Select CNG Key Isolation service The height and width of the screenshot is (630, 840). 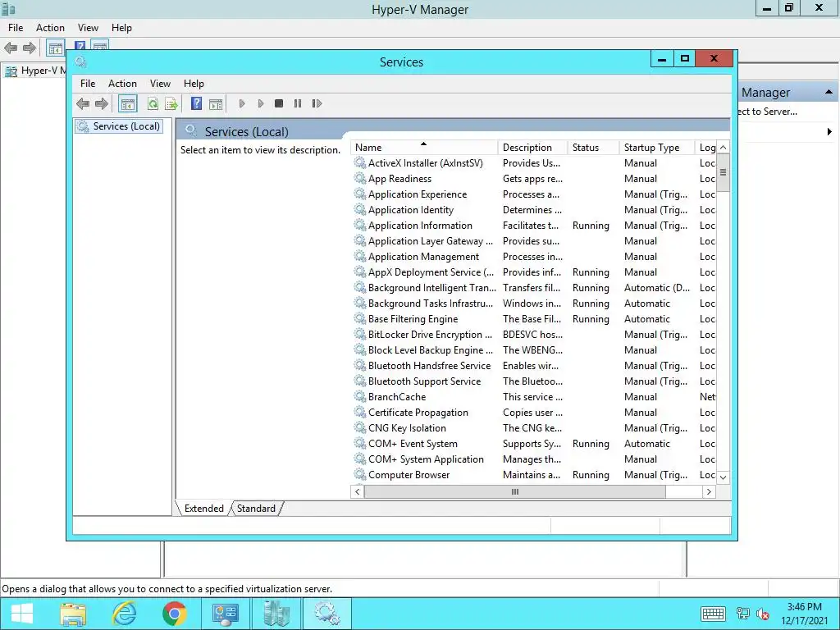pyautogui.click(x=533, y=428)
